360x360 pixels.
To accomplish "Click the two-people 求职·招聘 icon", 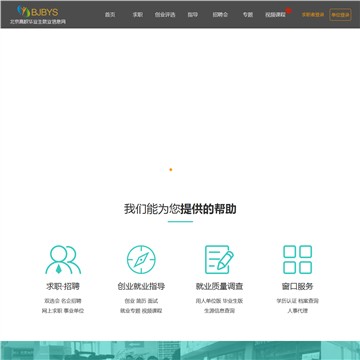I will (x=63, y=260).
